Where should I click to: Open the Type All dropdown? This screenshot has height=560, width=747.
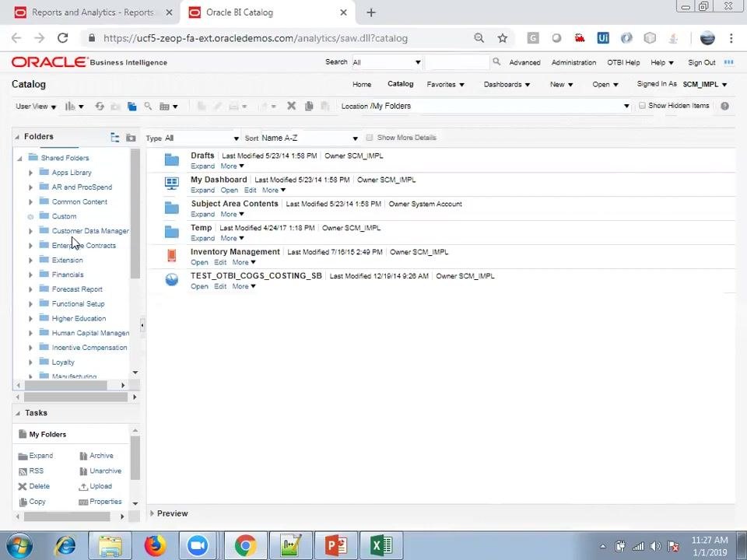[202, 138]
